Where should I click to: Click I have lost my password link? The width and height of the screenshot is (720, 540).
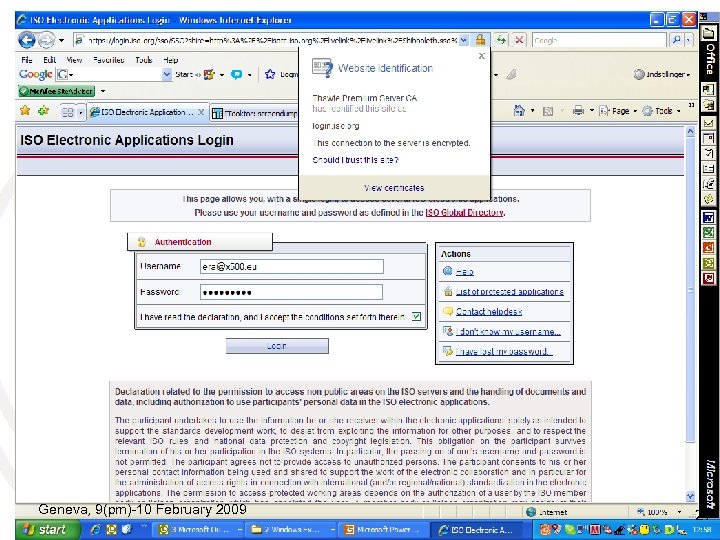coord(503,351)
